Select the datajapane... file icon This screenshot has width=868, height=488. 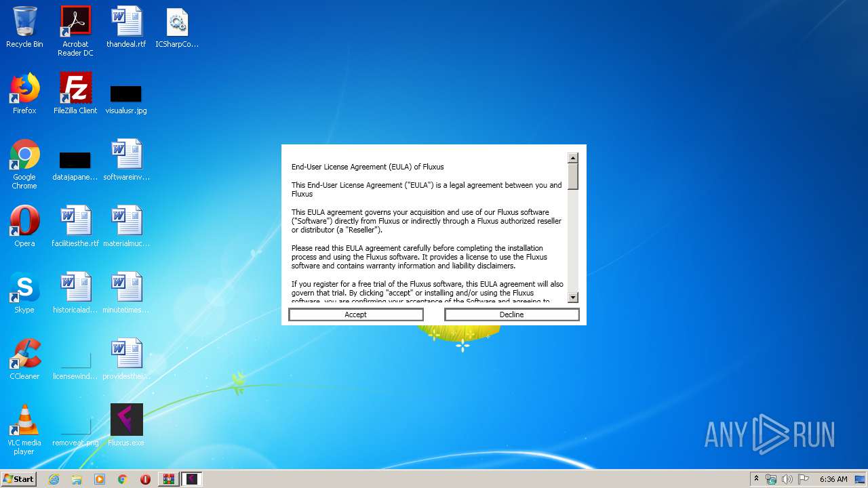pyautogui.click(x=75, y=166)
